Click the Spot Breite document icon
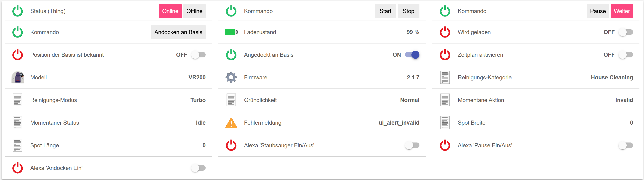 point(445,123)
